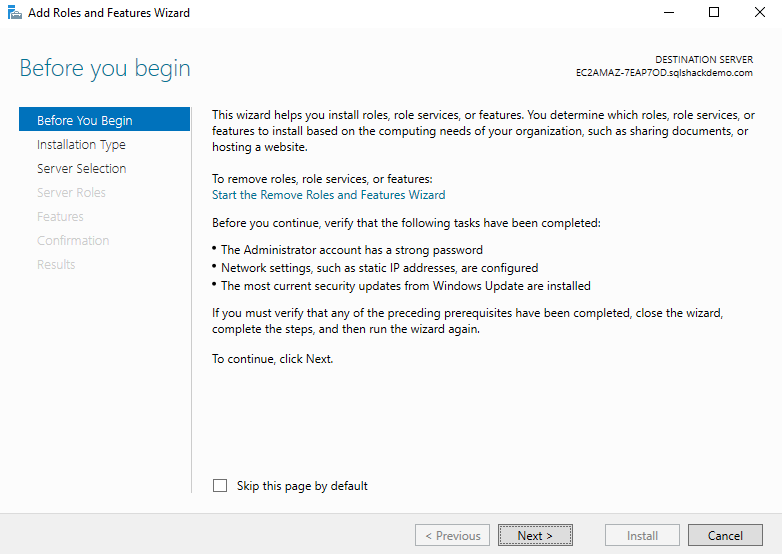This screenshot has width=782, height=554.
Task: Minimize the Add Roles and Features Wizard
Action: (667, 13)
